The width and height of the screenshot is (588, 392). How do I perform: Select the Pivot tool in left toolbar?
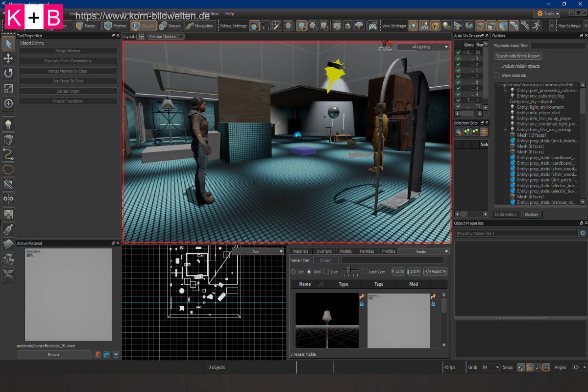(x=8, y=103)
